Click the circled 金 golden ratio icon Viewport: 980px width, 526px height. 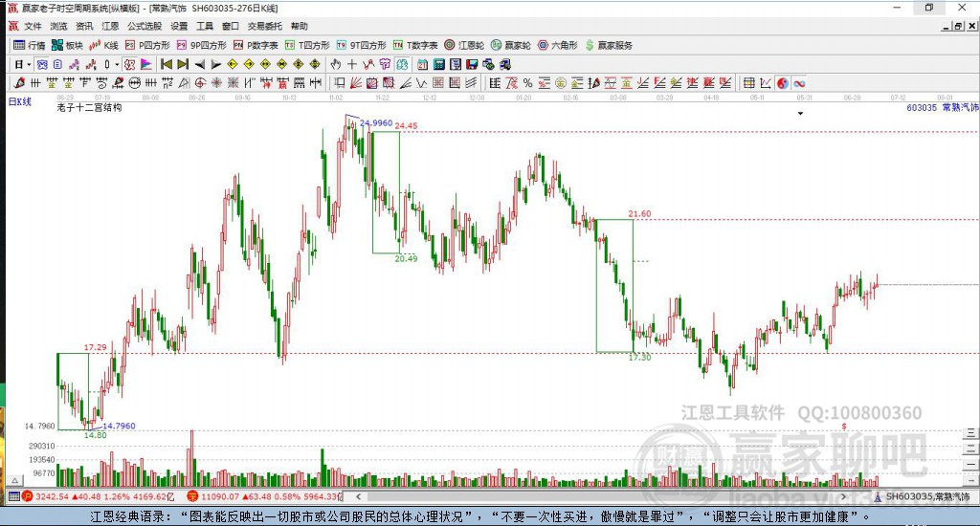[x=561, y=82]
